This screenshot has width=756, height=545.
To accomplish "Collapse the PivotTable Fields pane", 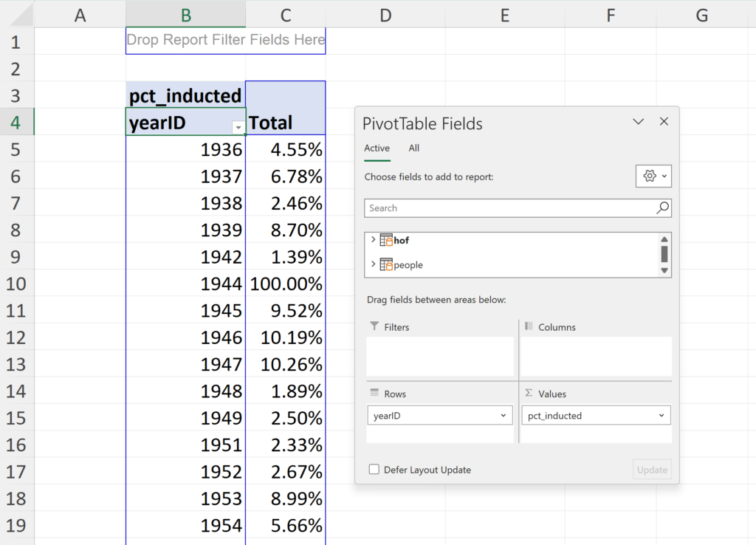I will pyautogui.click(x=638, y=121).
